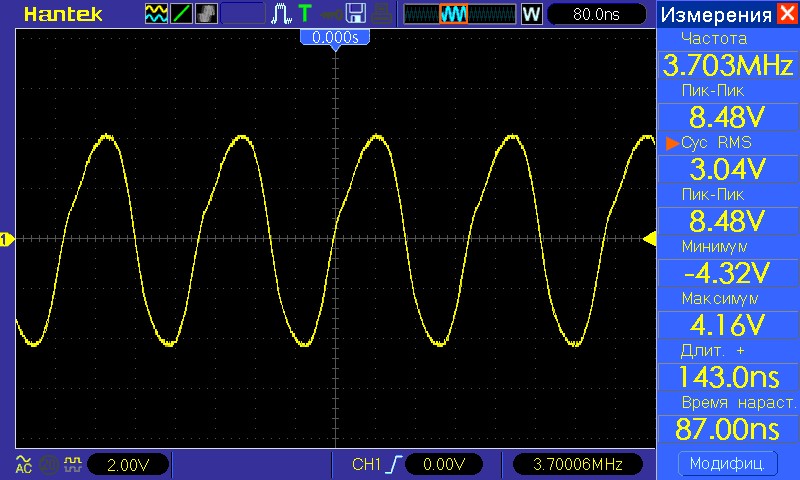Select the gray persistence waveform icon

point(206,14)
